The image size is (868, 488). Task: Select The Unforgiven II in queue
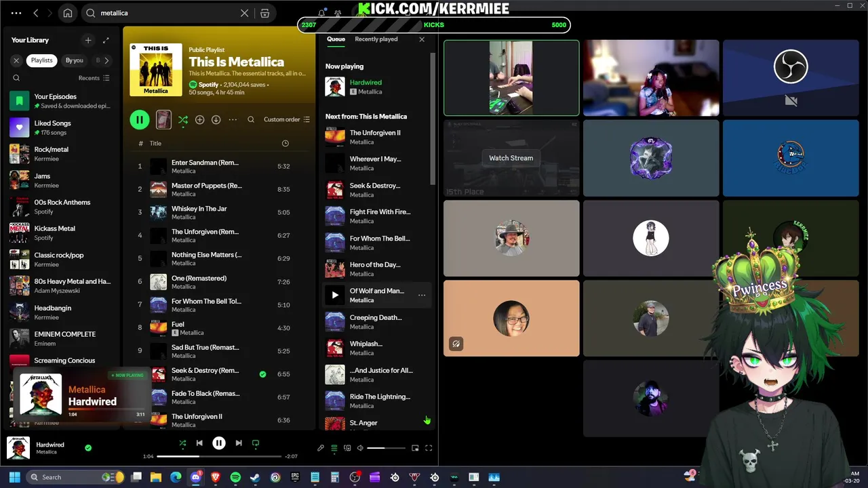pos(376,137)
